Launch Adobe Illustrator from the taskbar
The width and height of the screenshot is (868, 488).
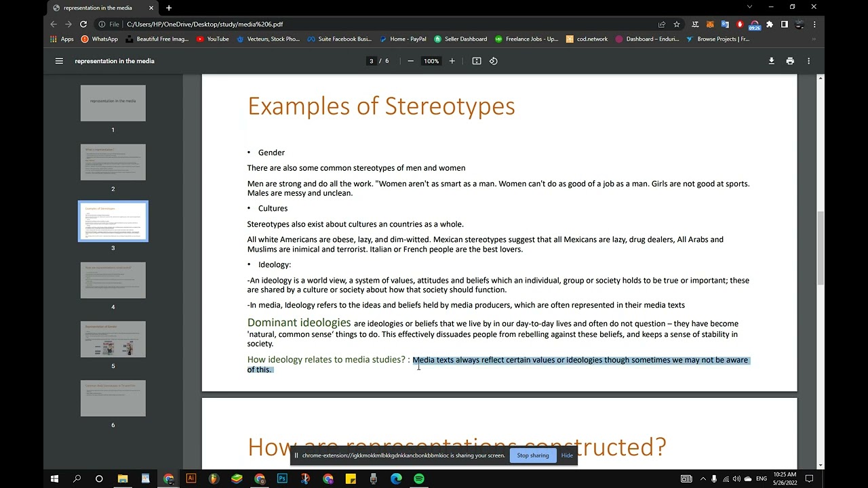click(x=191, y=479)
